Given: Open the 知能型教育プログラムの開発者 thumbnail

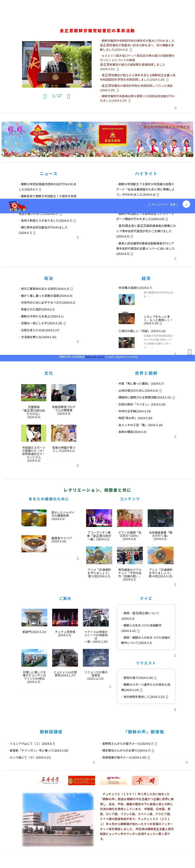Looking at the screenshot, I should pyautogui.click(x=64, y=393).
